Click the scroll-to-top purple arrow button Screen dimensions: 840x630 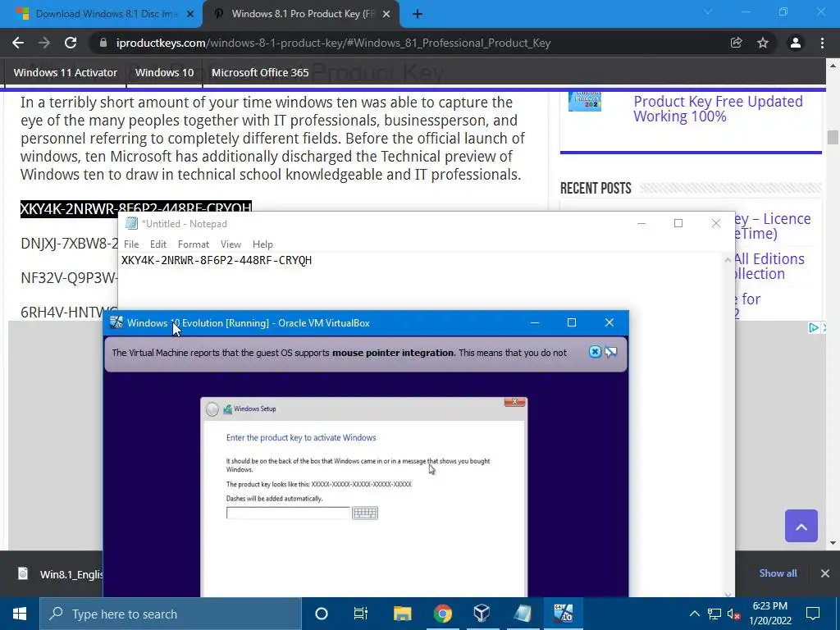(x=801, y=526)
